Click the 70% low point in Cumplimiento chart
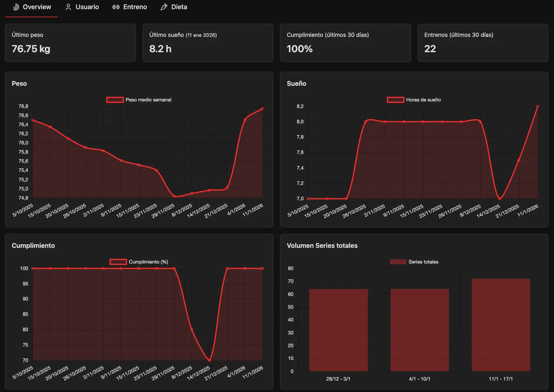The width and height of the screenshot is (554, 392). (209, 360)
